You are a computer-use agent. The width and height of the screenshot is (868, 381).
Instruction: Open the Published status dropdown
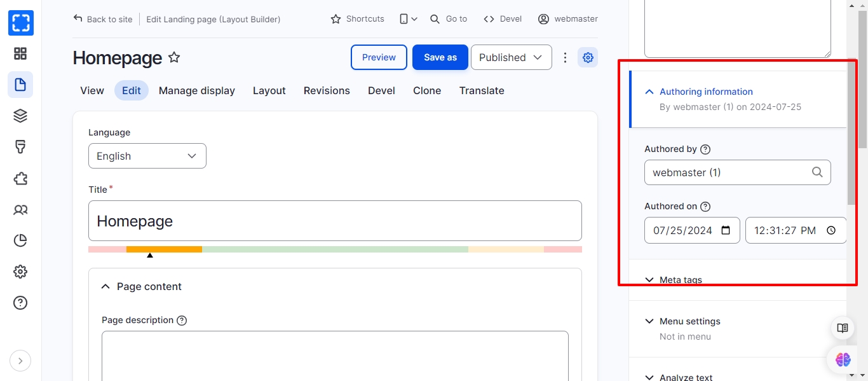tap(511, 57)
